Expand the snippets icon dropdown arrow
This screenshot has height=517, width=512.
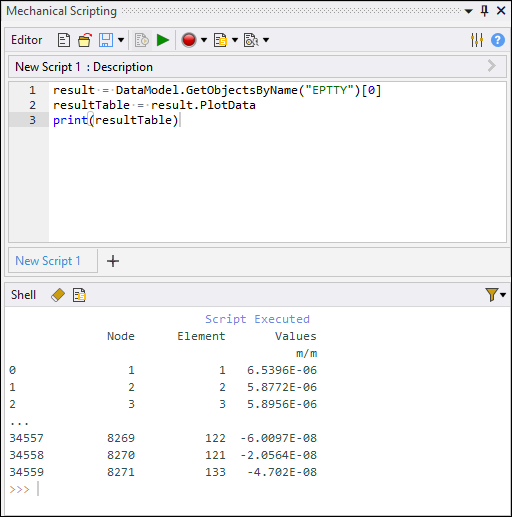click(x=235, y=40)
